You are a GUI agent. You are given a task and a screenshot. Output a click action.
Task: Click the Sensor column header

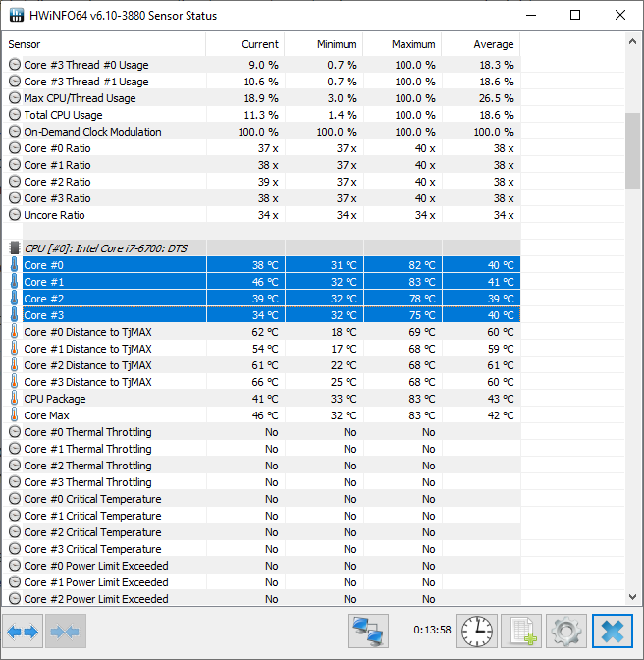[x=104, y=44]
